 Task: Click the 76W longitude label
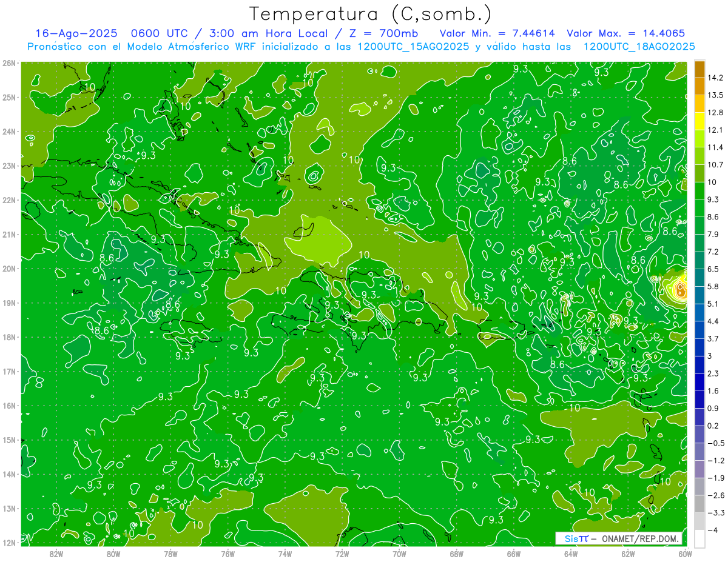click(x=227, y=554)
